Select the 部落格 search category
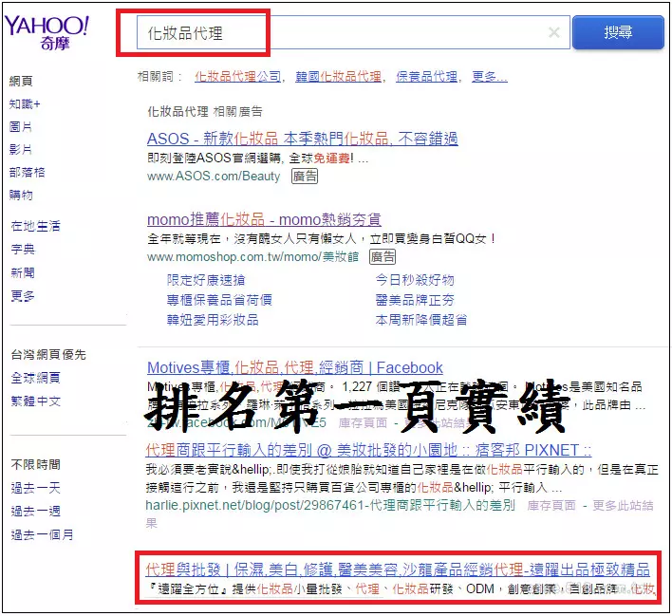Viewport: 672px width, 616px height. click(x=27, y=173)
